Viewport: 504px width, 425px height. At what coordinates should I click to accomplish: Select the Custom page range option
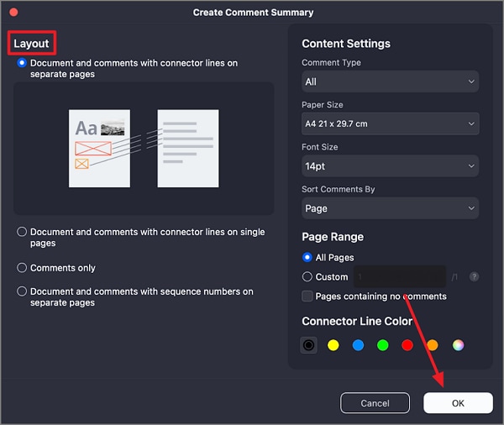tap(307, 276)
